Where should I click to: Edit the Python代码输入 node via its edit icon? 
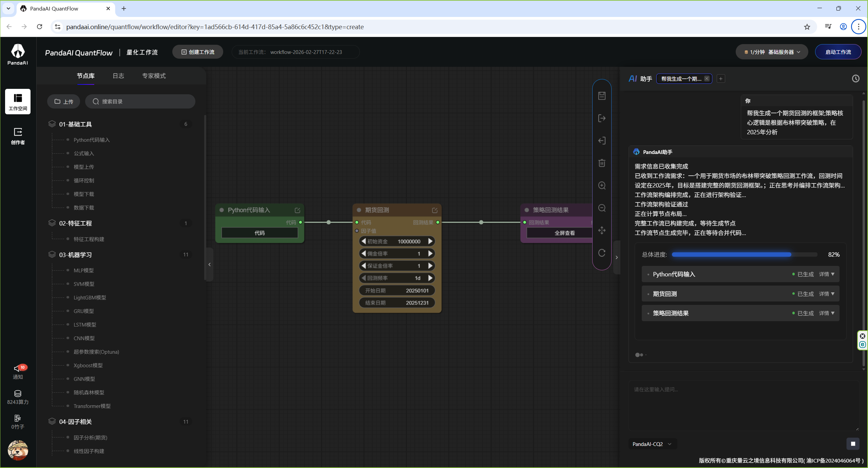297,210
